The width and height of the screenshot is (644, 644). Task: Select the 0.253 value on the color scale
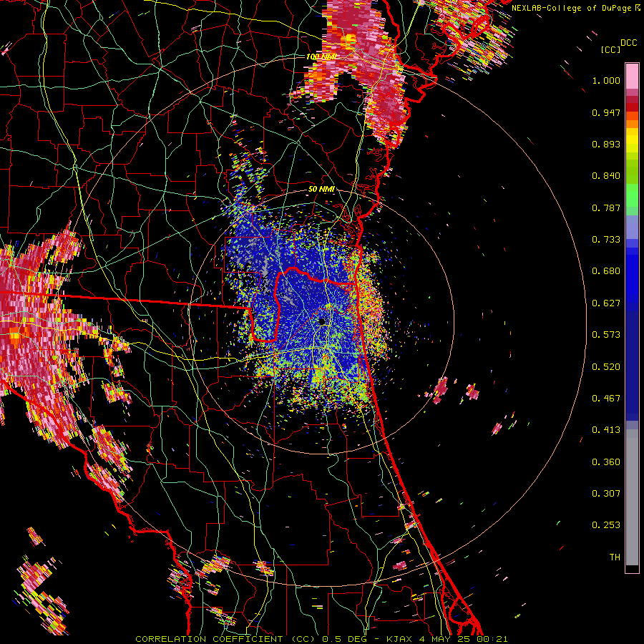coord(606,525)
